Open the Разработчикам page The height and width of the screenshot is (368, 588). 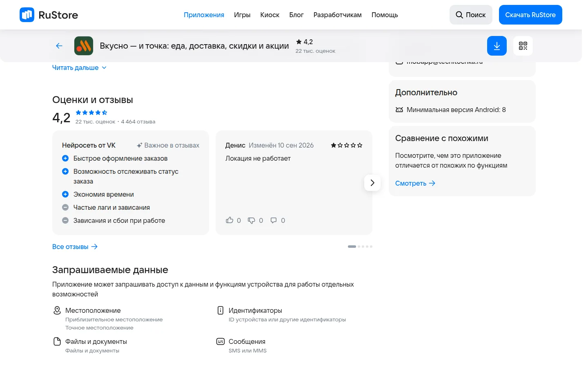[338, 15]
